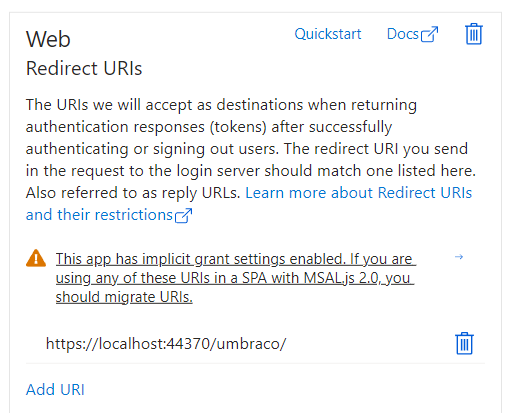
Task: Click the Redirect URIs subheading
Action: tap(84, 68)
